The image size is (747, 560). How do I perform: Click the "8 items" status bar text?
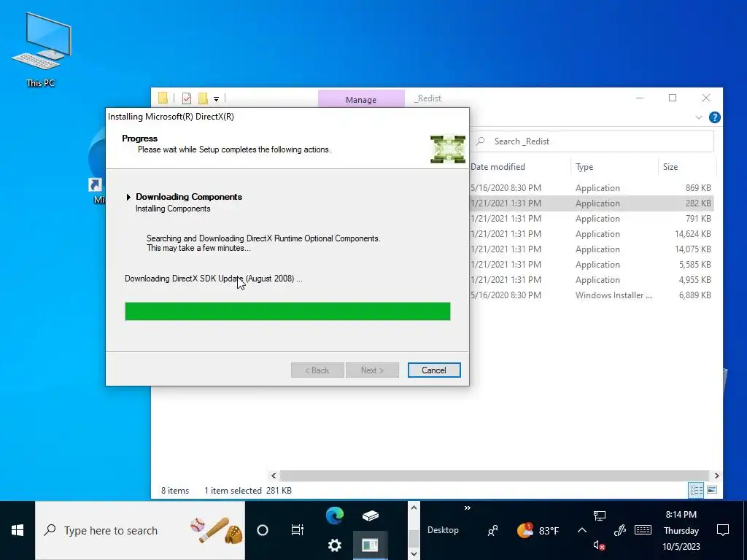tap(175, 491)
